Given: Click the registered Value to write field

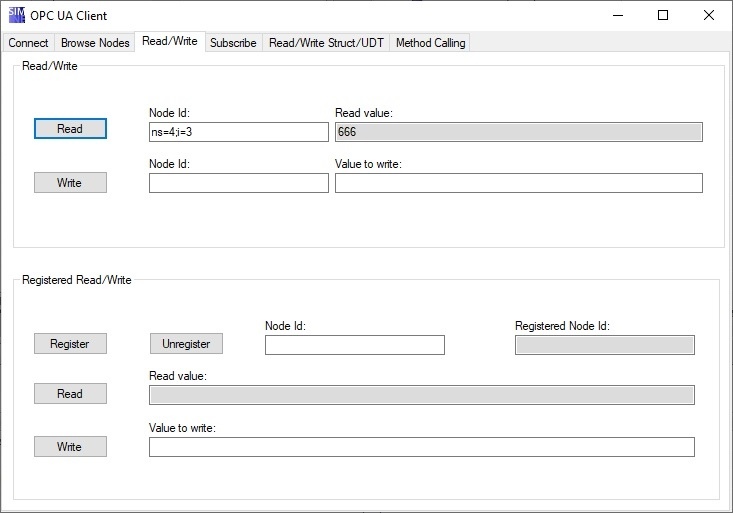Looking at the screenshot, I should pyautogui.click(x=422, y=447).
